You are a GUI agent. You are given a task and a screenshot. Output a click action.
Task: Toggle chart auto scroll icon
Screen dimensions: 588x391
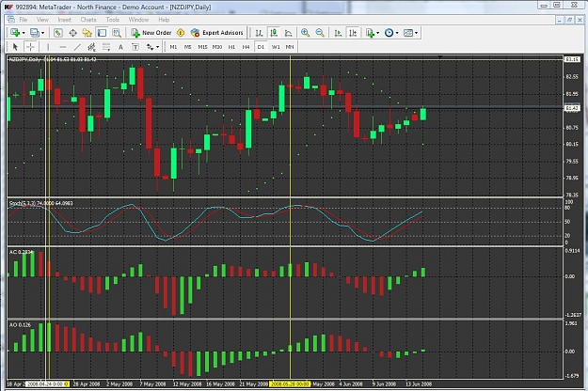[x=338, y=33]
